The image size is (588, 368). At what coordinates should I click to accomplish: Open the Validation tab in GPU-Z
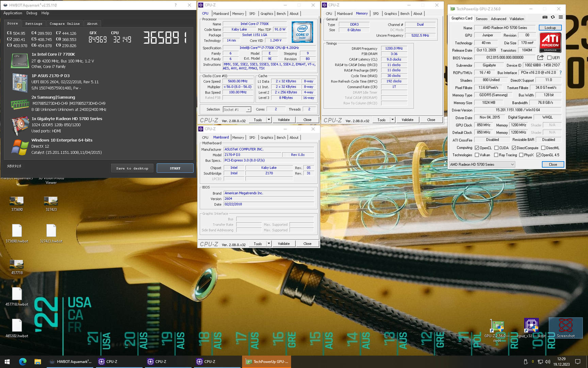[517, 19]
